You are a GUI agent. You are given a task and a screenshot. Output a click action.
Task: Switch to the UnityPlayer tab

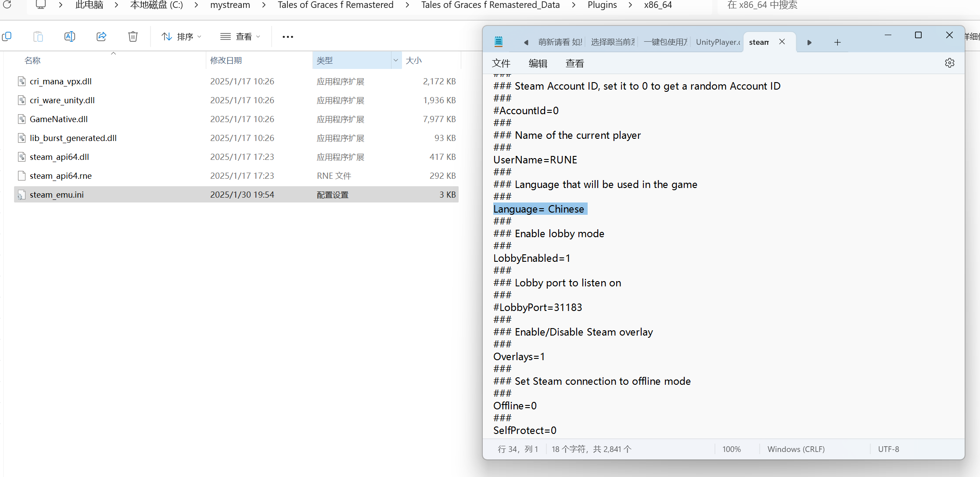pos(718,42)
